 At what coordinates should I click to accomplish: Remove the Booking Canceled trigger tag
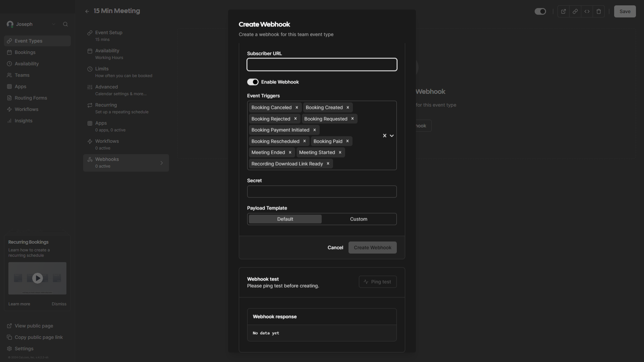tap(297, 108)
